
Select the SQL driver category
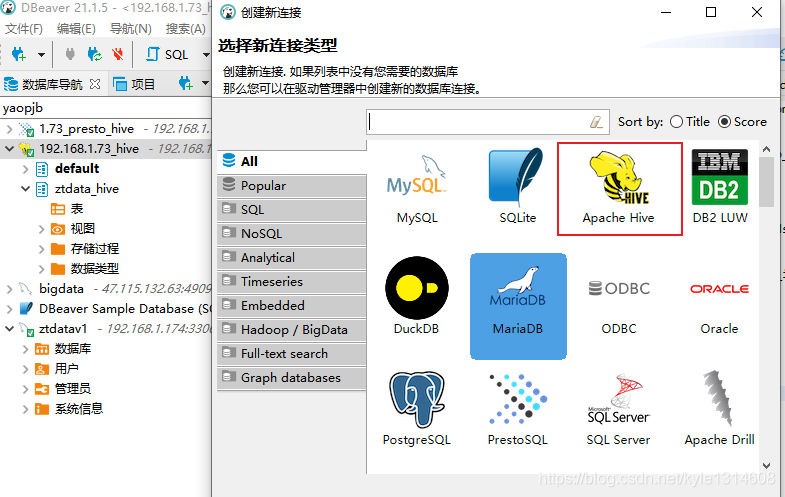click(x=292, y=210)
